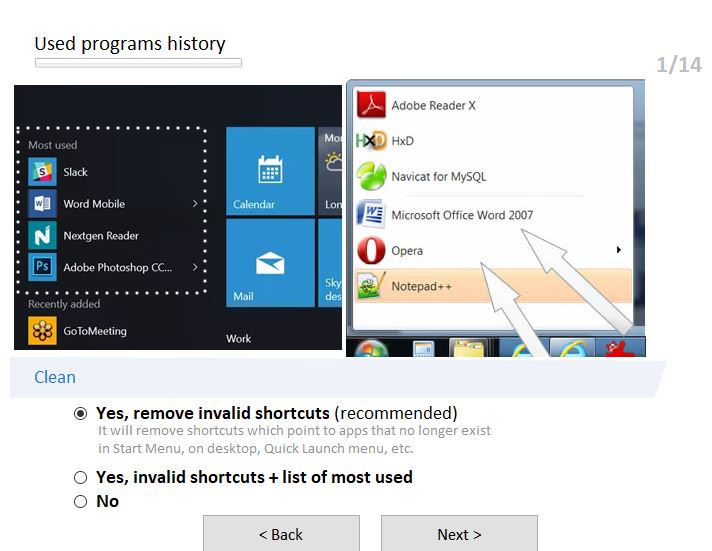Click the folder icon in the taskbar
Screen dimensions: 712x551
[x=468, y=348]
